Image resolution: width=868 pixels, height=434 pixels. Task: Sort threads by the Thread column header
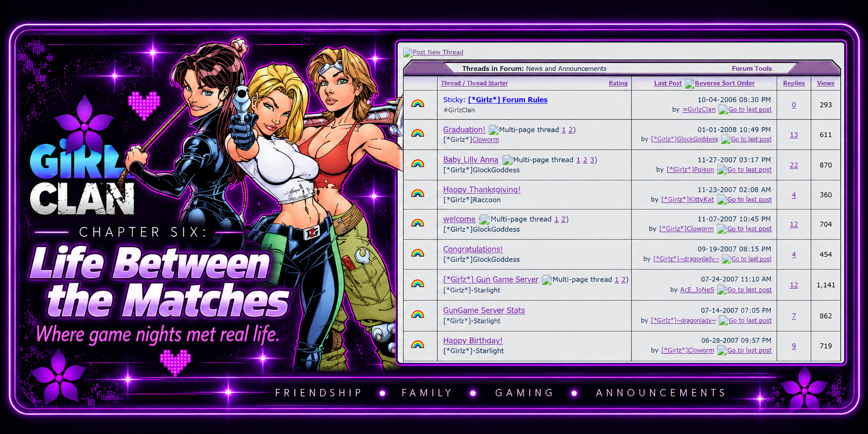pyautogui.click(x=451, y=84)
